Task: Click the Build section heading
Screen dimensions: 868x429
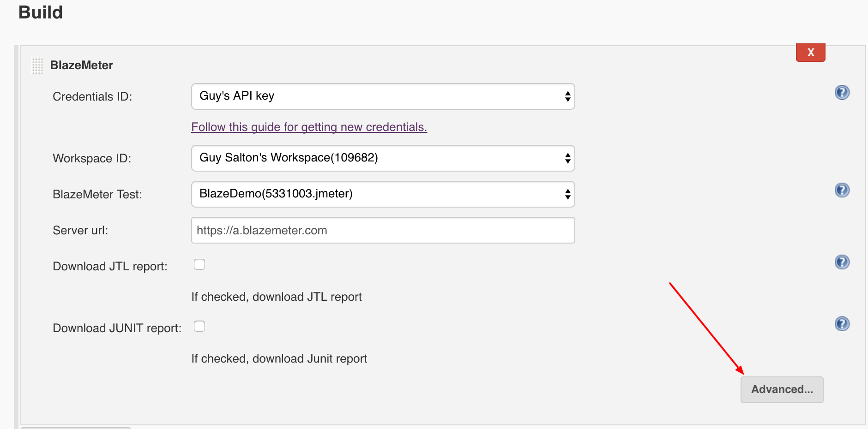Action: pyautogui.click(x=41, y=12)
